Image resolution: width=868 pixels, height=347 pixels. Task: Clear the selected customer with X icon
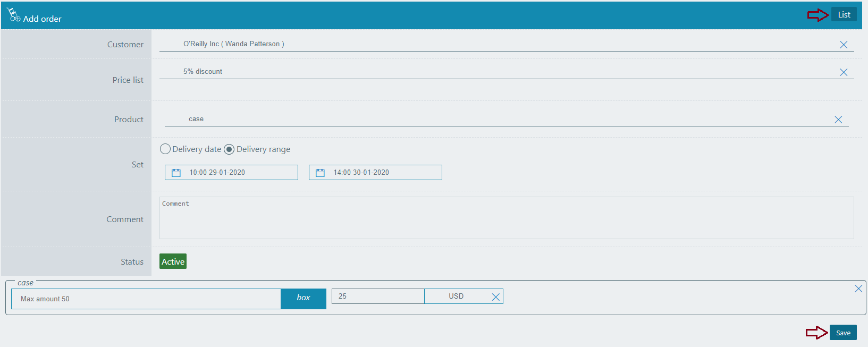[843, 45]
